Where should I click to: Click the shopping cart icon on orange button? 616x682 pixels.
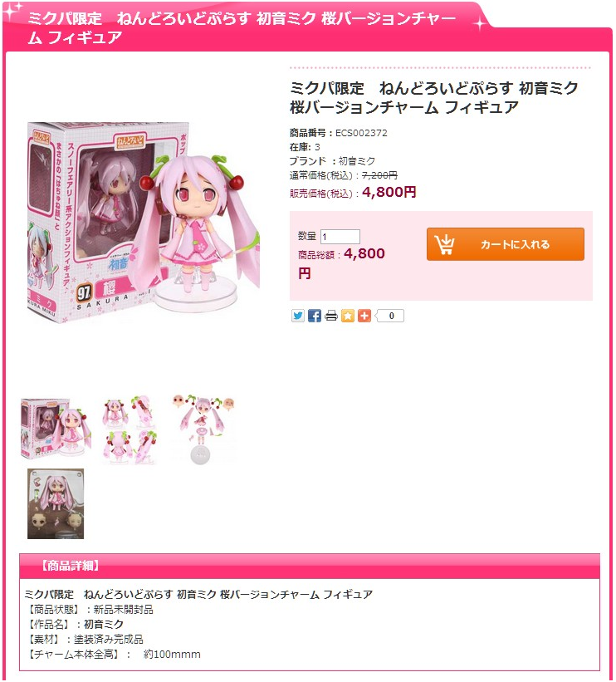tap(445, 244)
